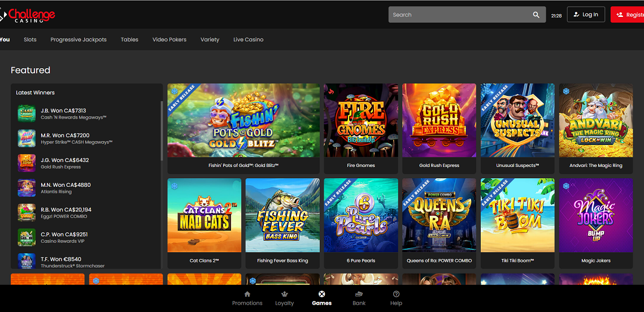
Task: Click the Hyper Strike CASH Megaways winner icon
Action: pos(27,138)
